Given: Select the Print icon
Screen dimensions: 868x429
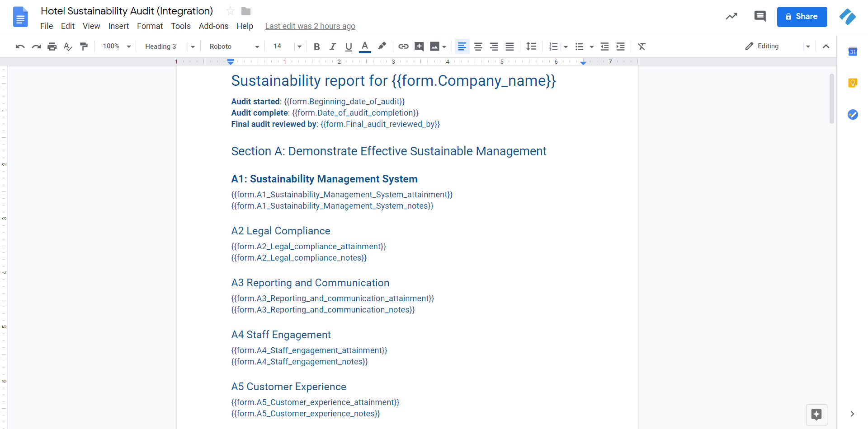Looking at the screenshot, I should pyautogui.click(x=52, y=46).
